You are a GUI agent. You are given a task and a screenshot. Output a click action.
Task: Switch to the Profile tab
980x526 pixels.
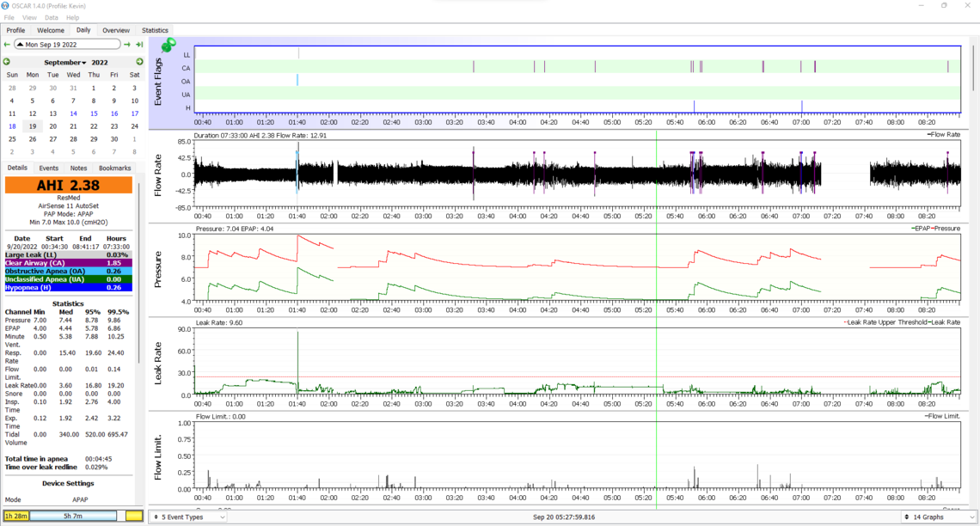click(x=15, y=30)
